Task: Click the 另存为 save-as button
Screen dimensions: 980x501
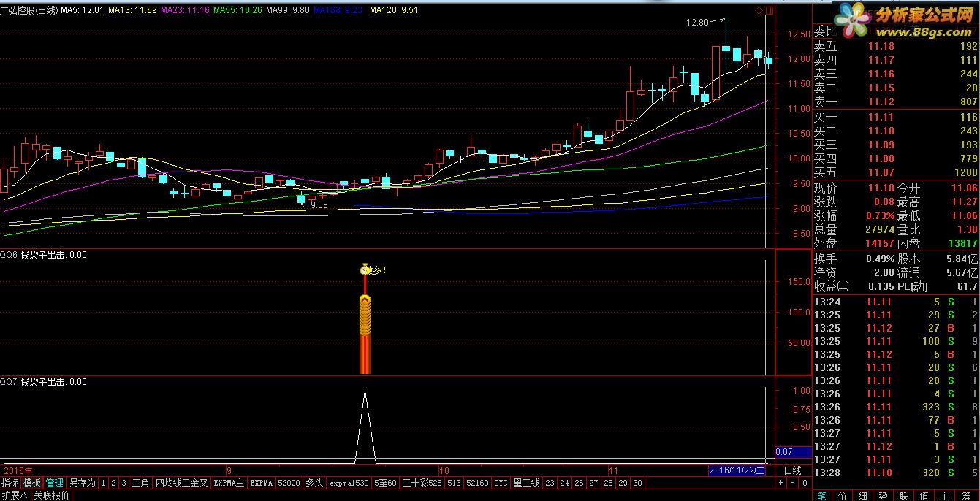Action: point(83,483)
